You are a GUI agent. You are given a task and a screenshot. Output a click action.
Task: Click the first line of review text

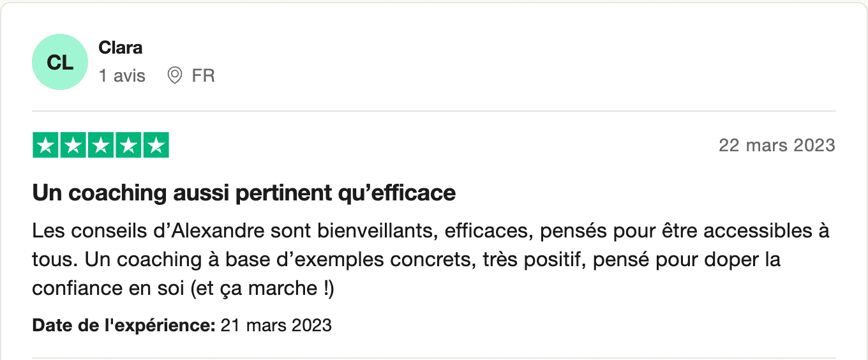431,231
